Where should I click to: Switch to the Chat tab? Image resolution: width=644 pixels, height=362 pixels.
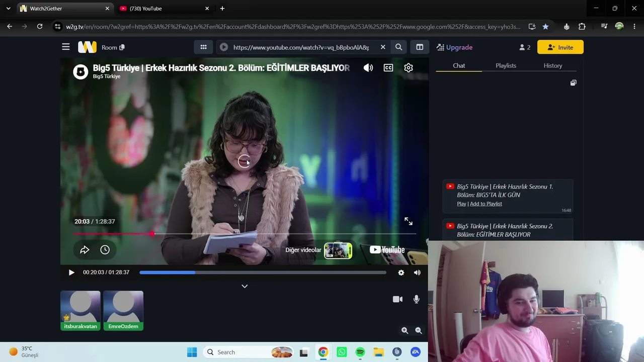click(x=459, y=66)
